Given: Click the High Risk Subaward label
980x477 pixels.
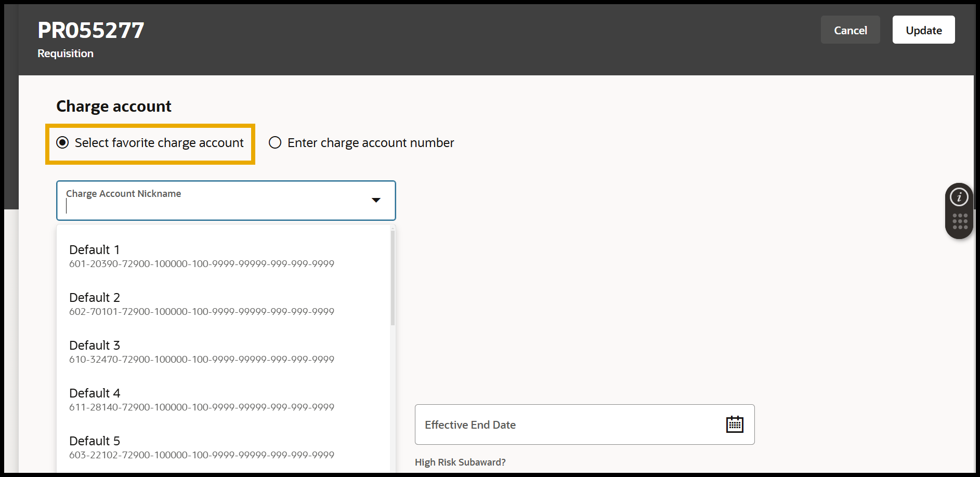Looking at the screenshot, I should click(x=460, y=462).
